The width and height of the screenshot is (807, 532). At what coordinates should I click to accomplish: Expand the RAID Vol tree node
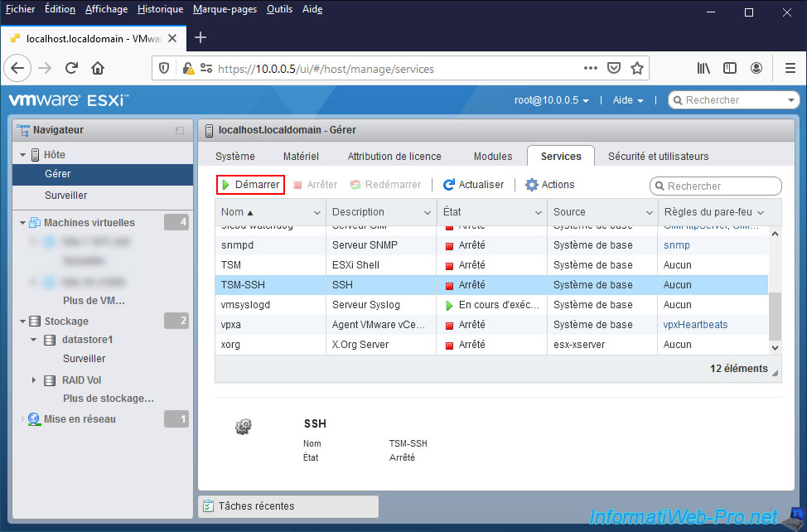pos(33,380)
